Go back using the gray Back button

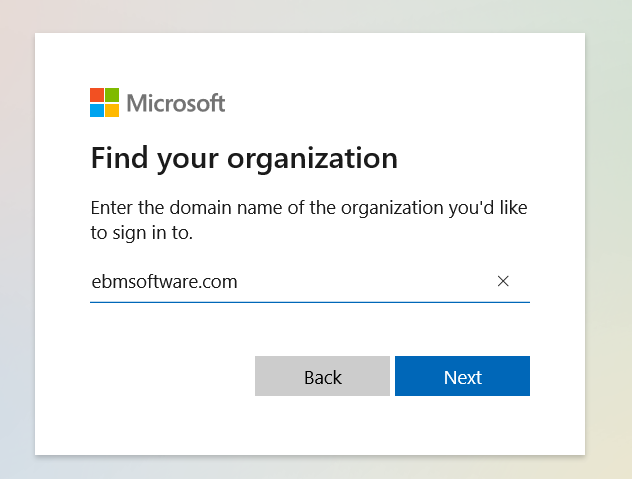[x=322, y=376]
